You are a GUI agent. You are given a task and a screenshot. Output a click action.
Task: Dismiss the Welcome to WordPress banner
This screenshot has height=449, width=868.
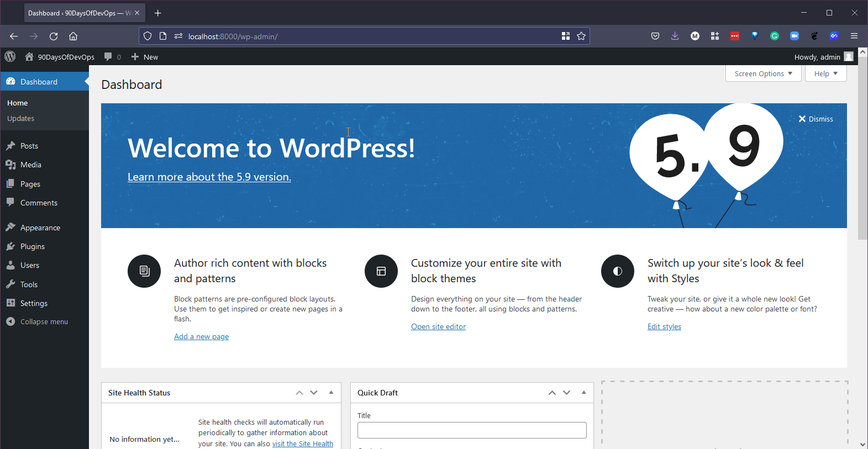(816, 119)
